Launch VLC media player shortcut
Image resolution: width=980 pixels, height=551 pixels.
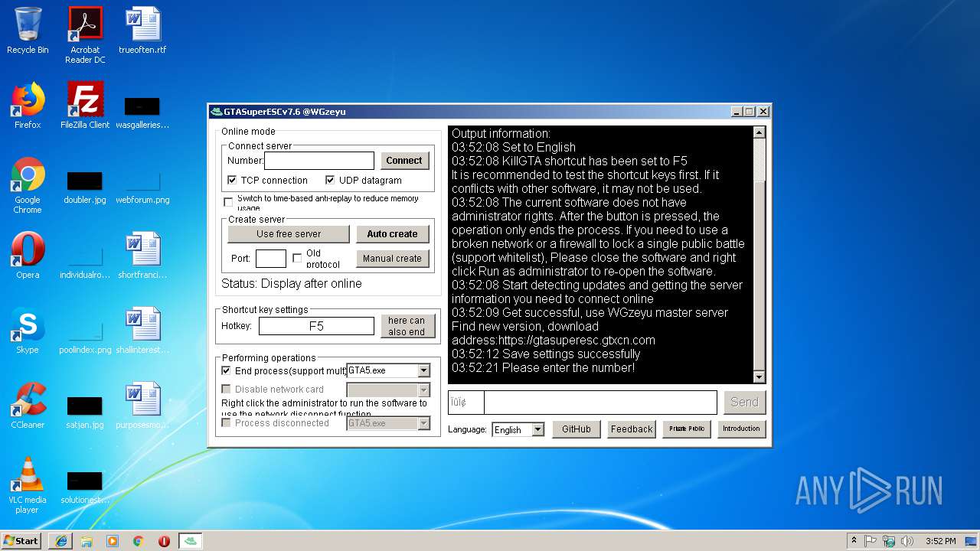coord(28,484)
